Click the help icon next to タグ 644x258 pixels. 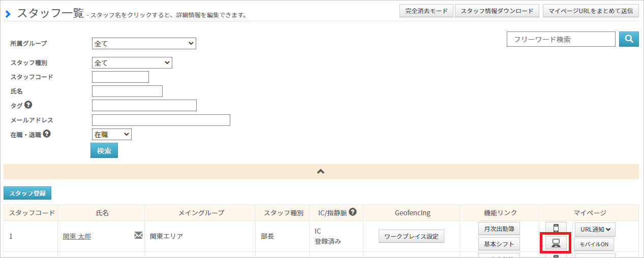[x=28, y=105]
